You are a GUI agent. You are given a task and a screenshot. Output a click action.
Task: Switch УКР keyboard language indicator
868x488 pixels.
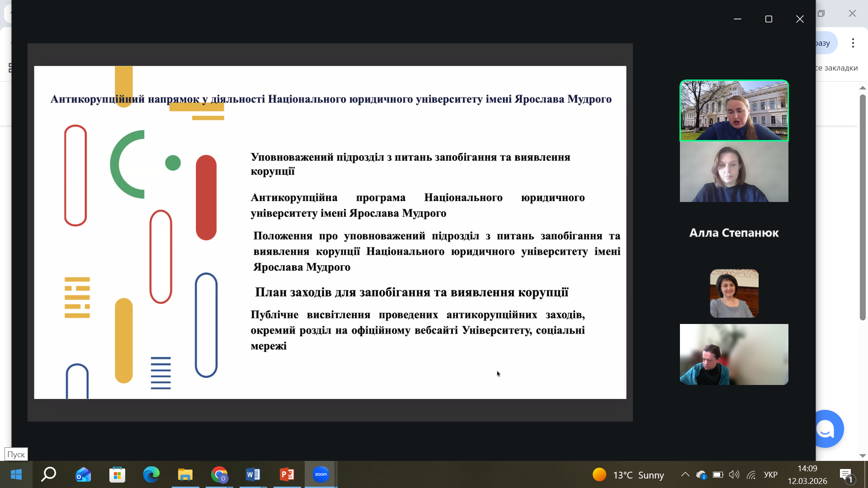[770, 475]
